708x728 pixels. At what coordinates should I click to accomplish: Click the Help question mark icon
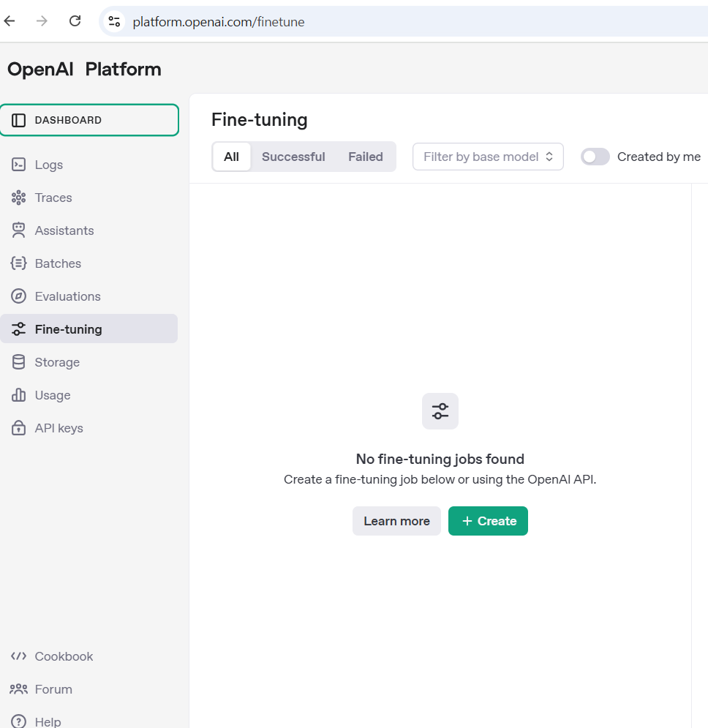coord(18,721)
